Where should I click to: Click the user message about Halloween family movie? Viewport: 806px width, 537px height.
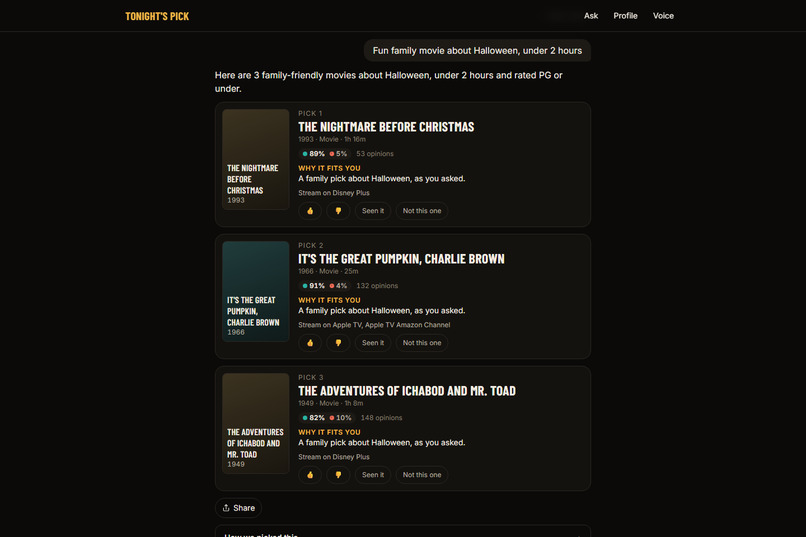(477, 50)
